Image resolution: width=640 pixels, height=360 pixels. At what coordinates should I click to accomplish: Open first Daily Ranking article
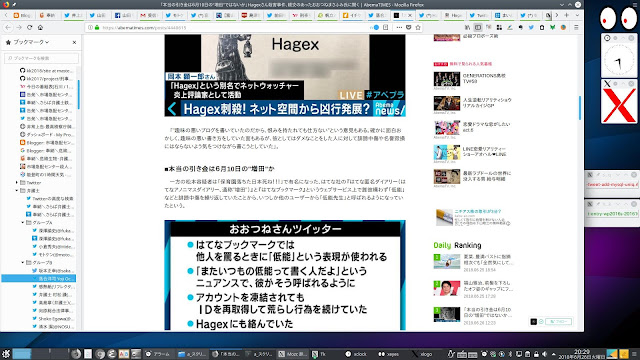point(473,262)
